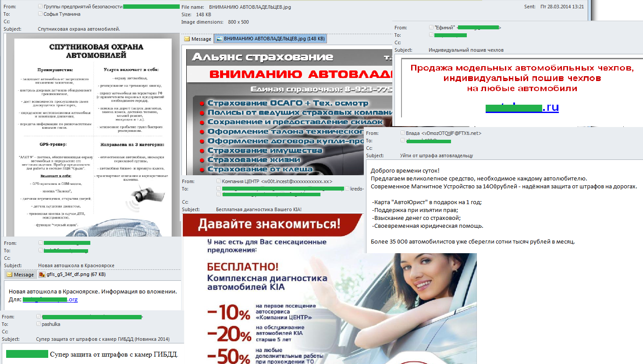Tick checkbox next to Софья Туманина recipient
Image resolution: width=643 pixels, height=364 pixels.
[x=40, y=14]
